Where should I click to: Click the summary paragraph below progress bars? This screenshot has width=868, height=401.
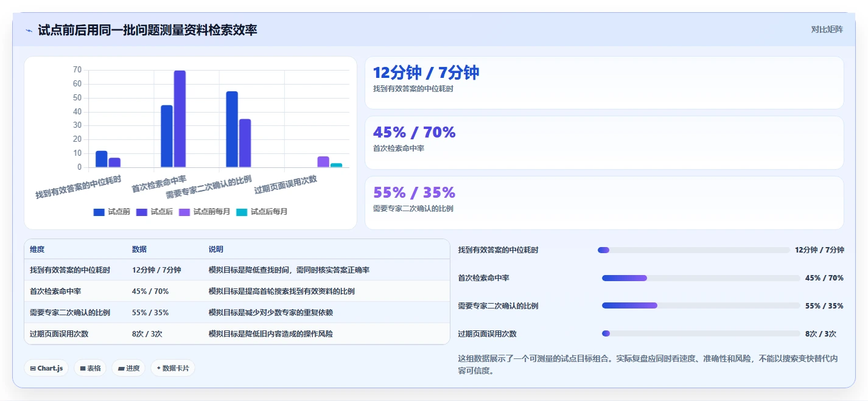648,364
